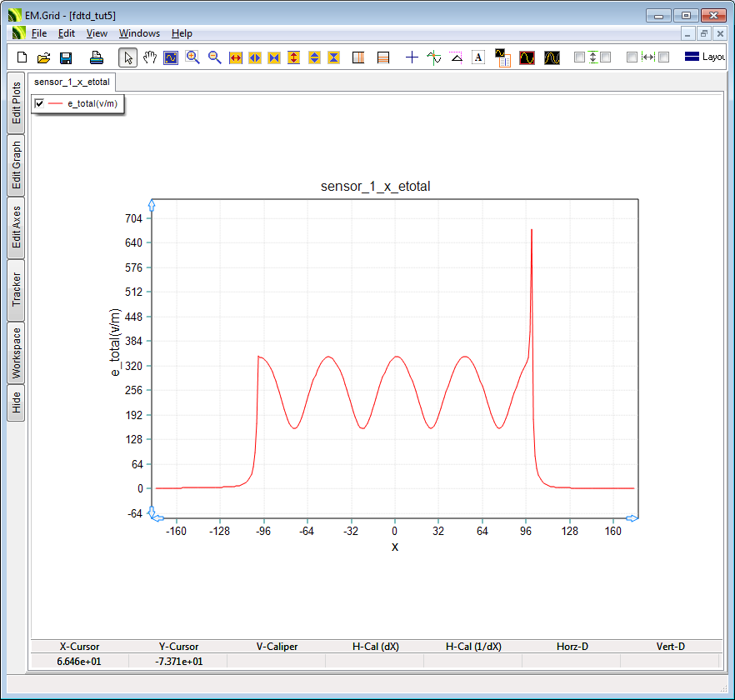735x700 pixels.
Task: Save the plot using the floppy disk icon
Action: (x=66, y=57)
